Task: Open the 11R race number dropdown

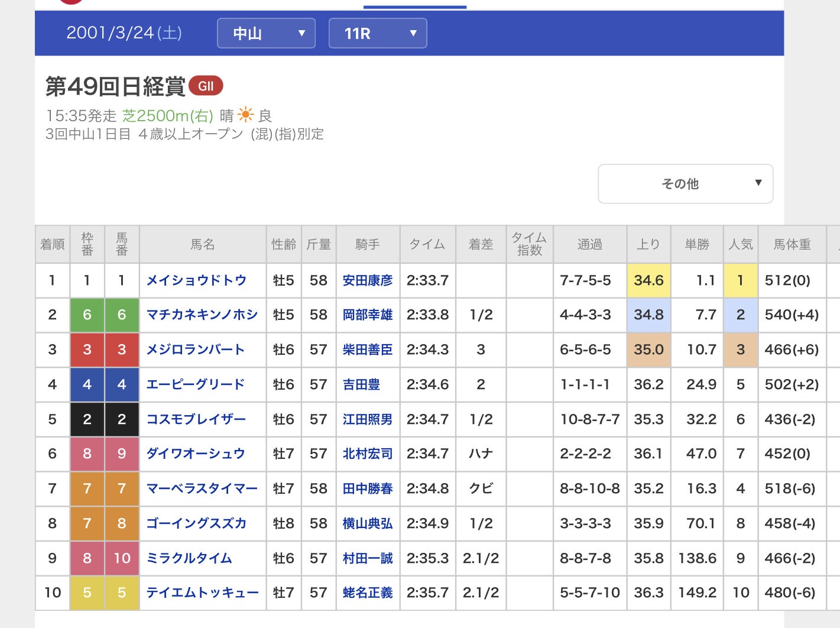Action: click(378, 33)
